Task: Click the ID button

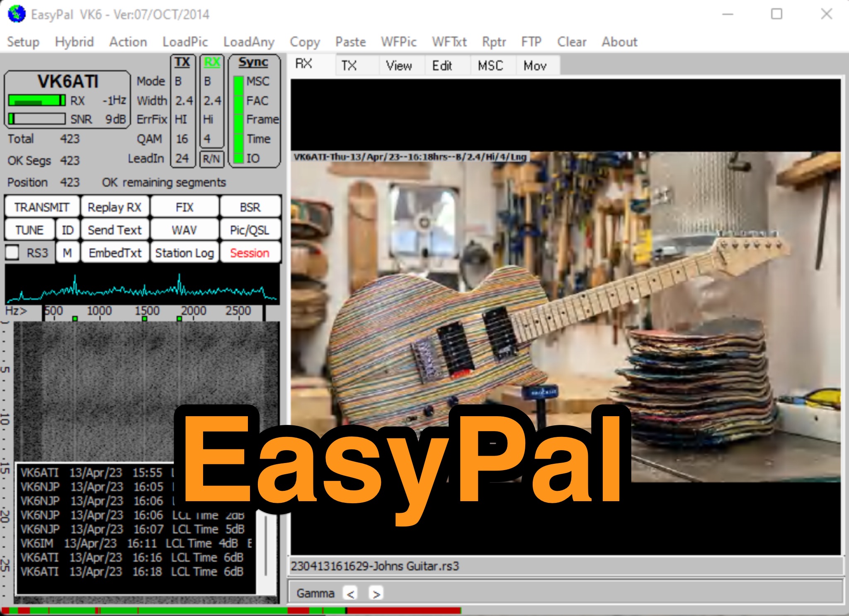Action: [68, 230]
